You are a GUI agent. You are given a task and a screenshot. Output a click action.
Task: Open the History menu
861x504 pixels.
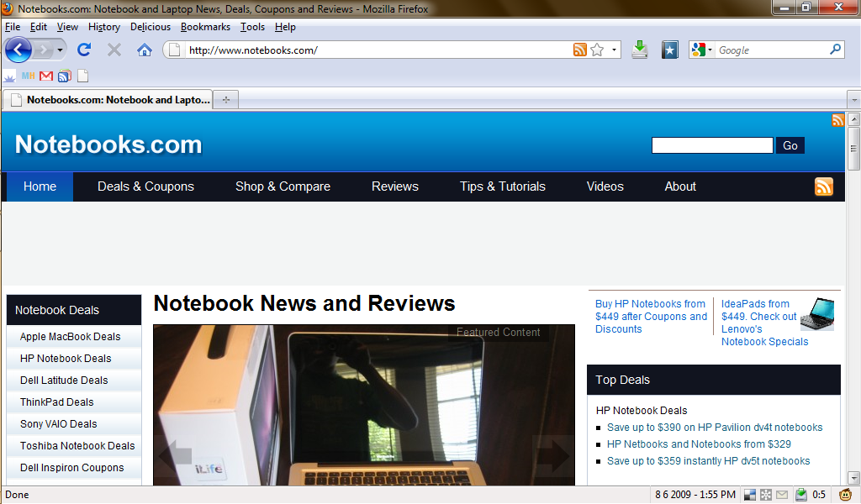[104, 27]
